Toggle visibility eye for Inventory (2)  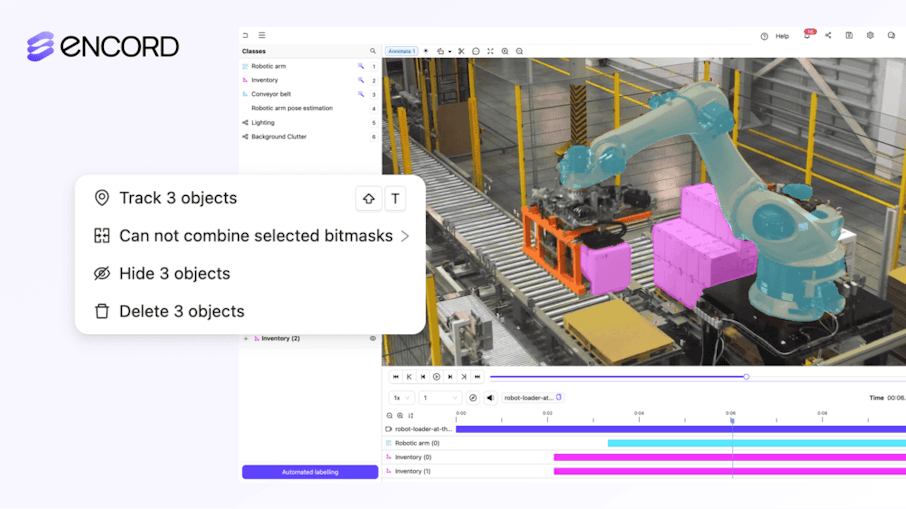[x=373, y=339]
